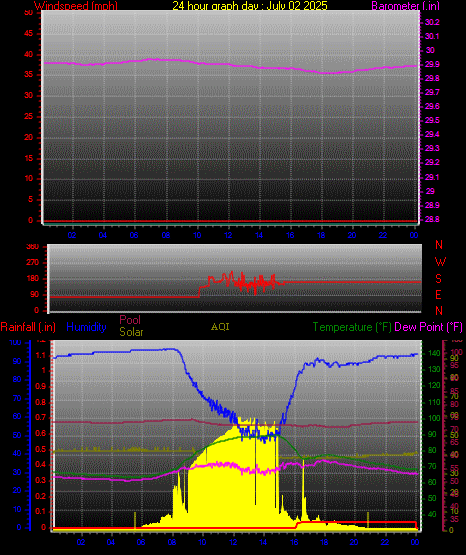Click the 28.9 barometer axis value
Screen dimensions: 466x555
[432, 205]
